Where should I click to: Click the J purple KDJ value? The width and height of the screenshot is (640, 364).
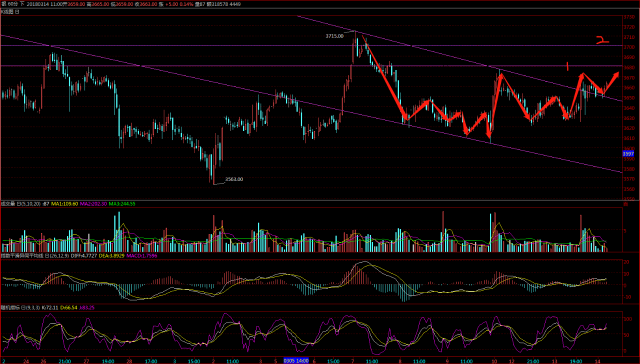pos(87,308)
